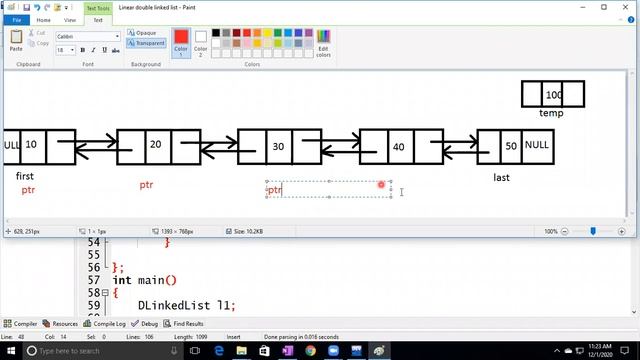The width and height of the screenshot is (640, 360).
Task: Click the IDE editor scroll down arrow
Action: (x=634, y=312)
